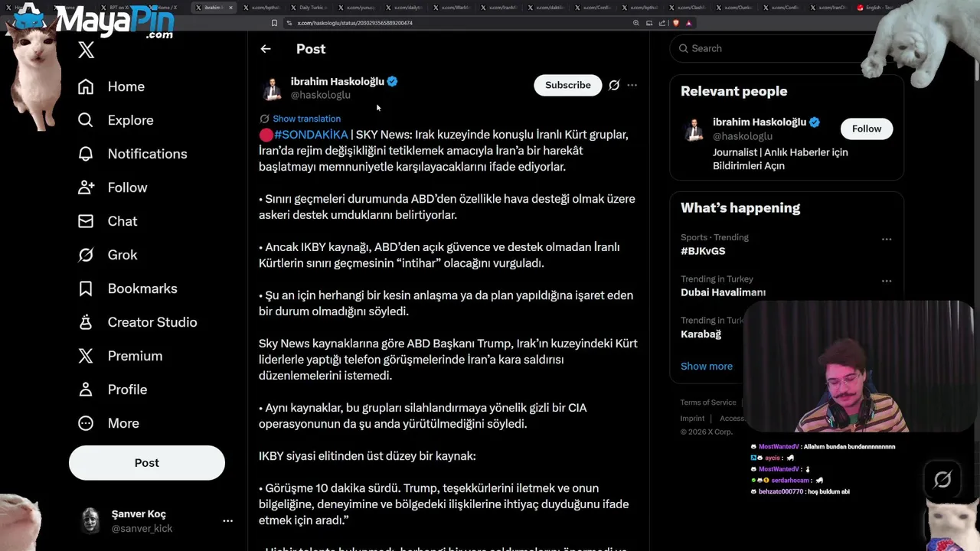Viewport: 980px width, 551px height.
Task: Click the verified badge beside the post author's name
Action: pos(392,81)
